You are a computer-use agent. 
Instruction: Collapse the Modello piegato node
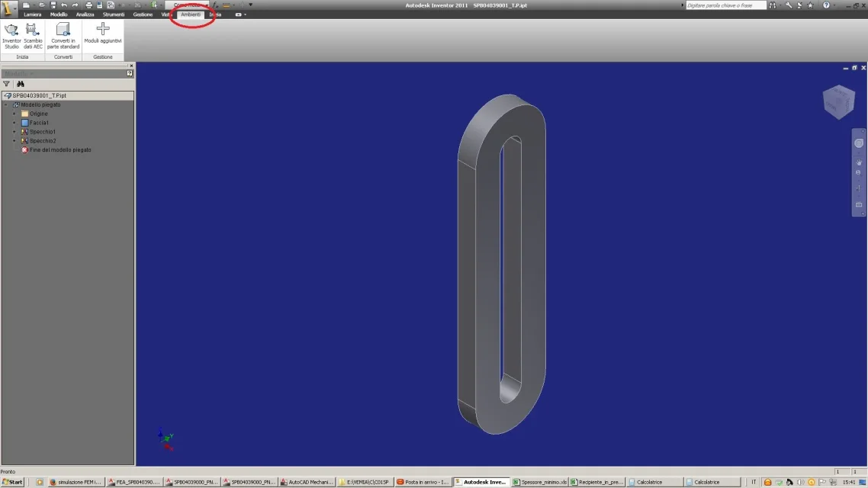click(x=6, y=104)
